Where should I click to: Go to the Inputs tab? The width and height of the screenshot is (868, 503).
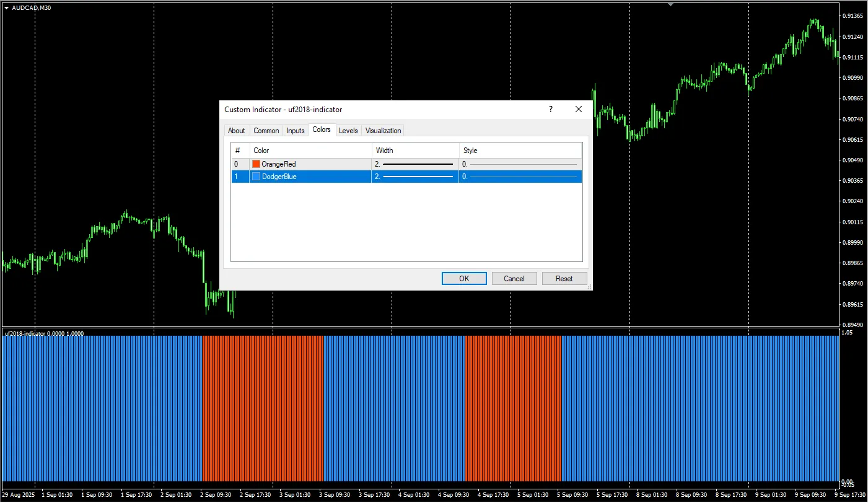pyautogui.click(x=296, y=131)
